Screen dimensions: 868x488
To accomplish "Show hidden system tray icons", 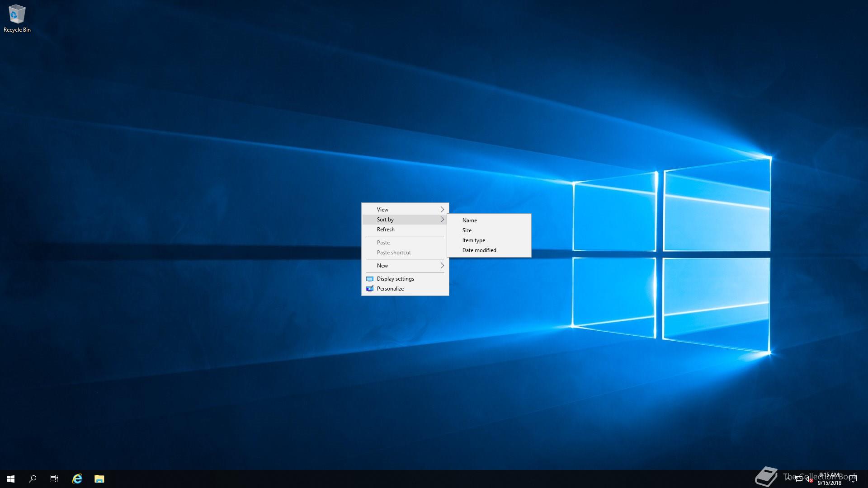I will tap(788, 479).
